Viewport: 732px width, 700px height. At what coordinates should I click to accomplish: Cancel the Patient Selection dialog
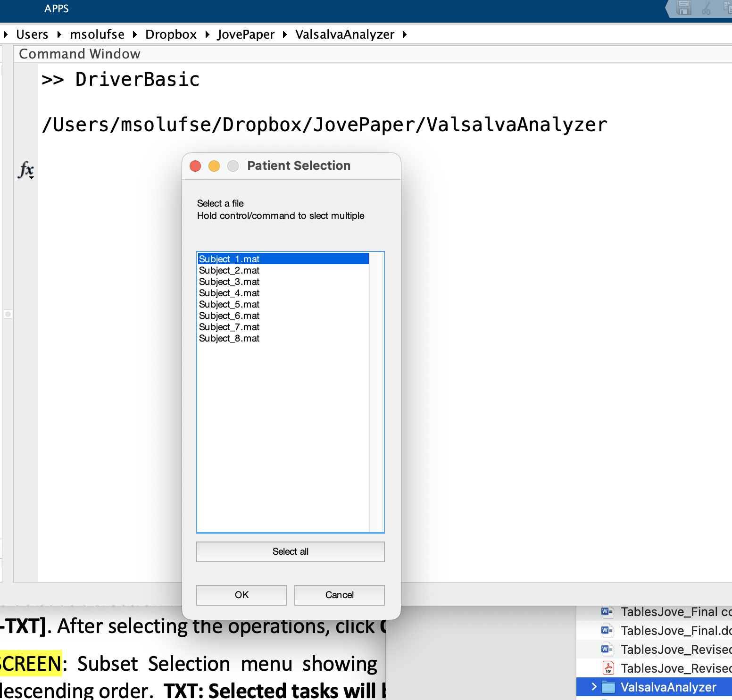[340, 595]
